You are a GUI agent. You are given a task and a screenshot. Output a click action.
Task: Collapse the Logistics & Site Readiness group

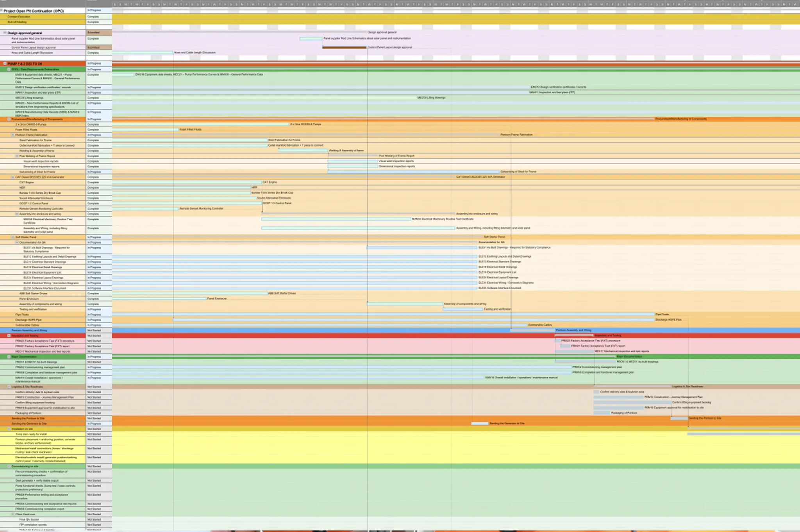pyautogui.click(x=9, y=387)
